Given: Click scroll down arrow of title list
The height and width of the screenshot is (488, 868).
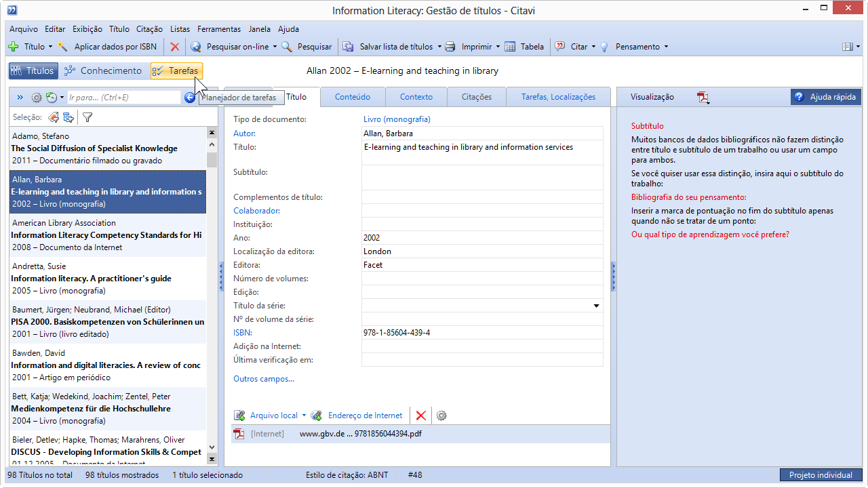Looking at the screenshot, I should [x=212, y=447].
